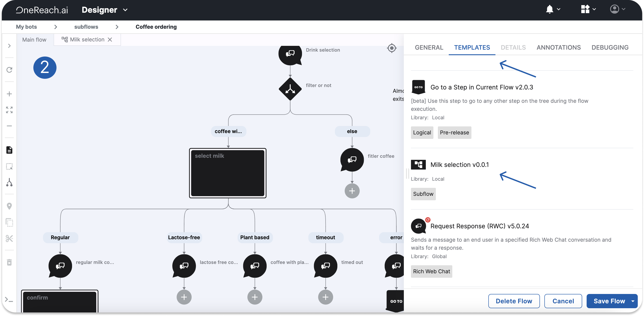The height and width of the screenshot is (316, 644).
Task: Open the Save Flow dropdown arrow
Action: (x=633, y=301)
